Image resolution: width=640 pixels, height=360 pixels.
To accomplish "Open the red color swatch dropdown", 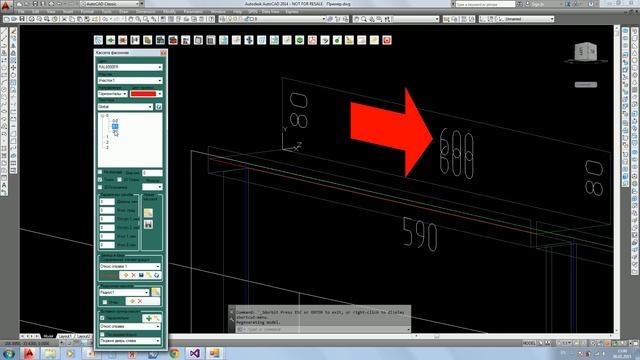I will [146, 93].
